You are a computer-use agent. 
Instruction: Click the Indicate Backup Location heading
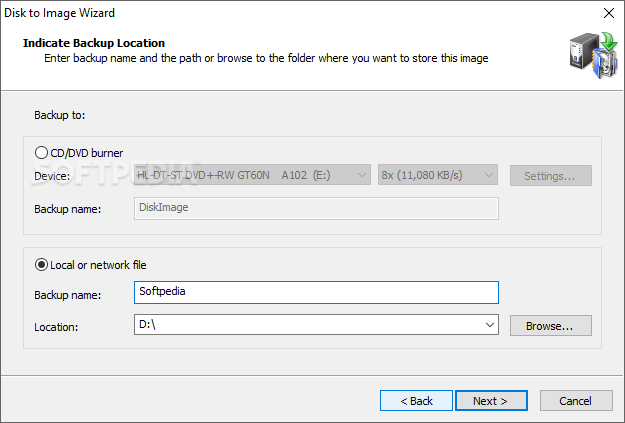94,43
